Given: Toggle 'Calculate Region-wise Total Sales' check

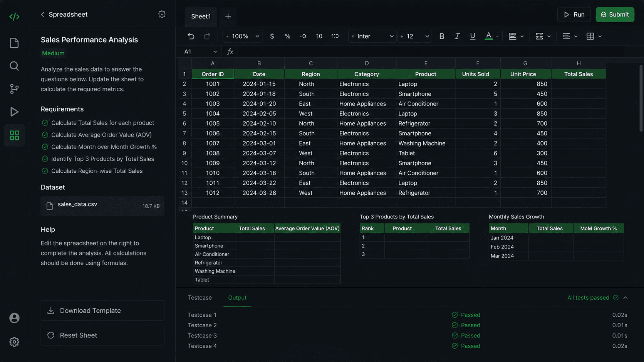Looking at the screenshot, I should coord(45,171).
